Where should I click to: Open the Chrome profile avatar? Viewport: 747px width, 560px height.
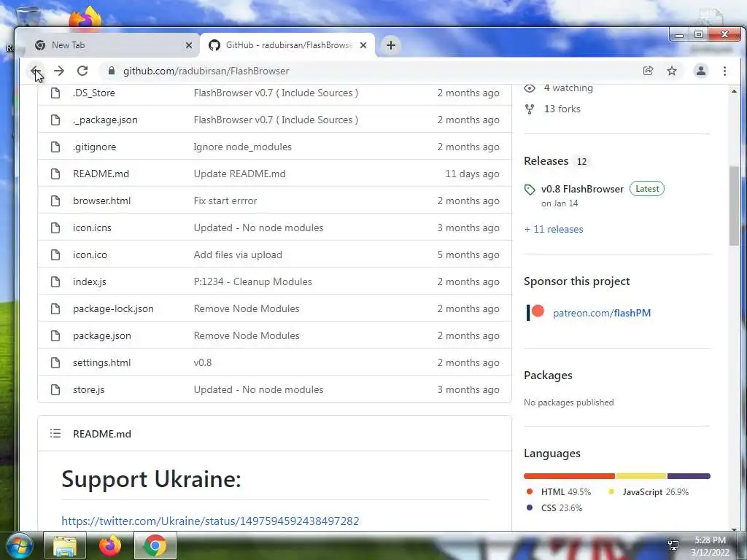click(701, 71)
